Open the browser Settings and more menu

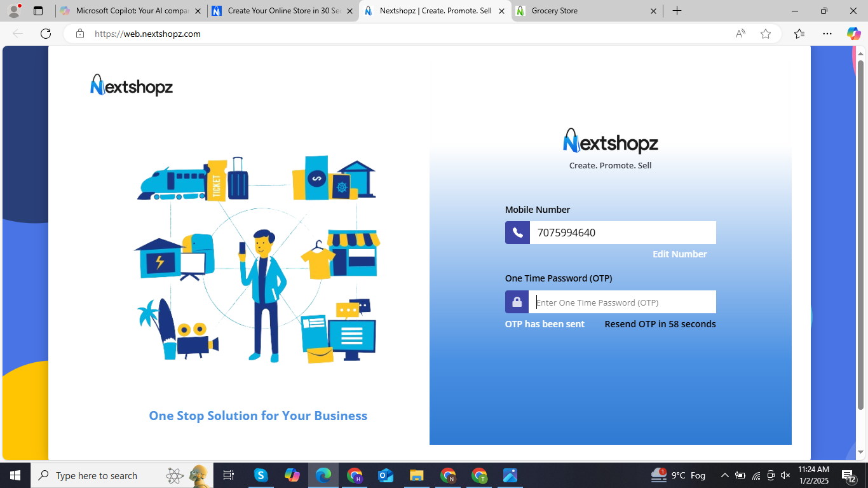pos(827,34)
